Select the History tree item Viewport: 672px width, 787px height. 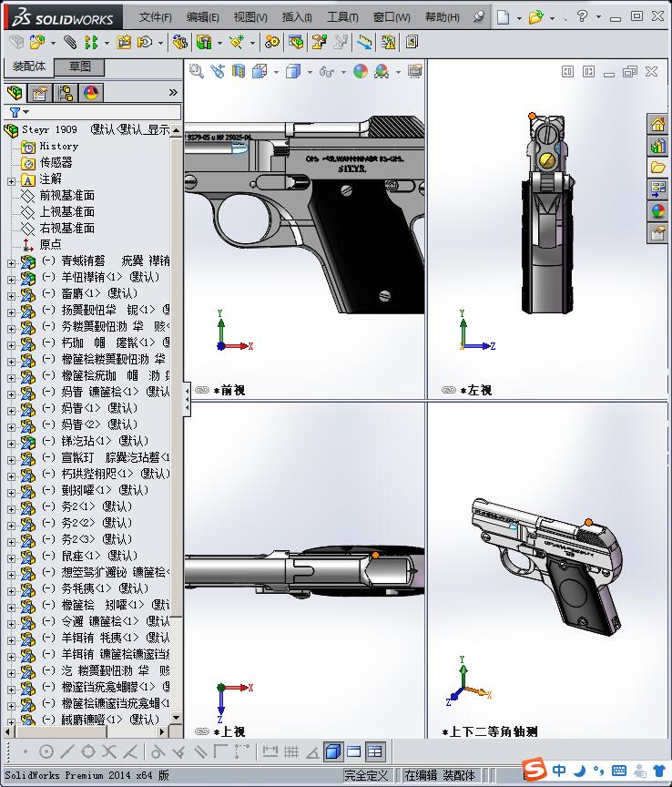[58, 146]
